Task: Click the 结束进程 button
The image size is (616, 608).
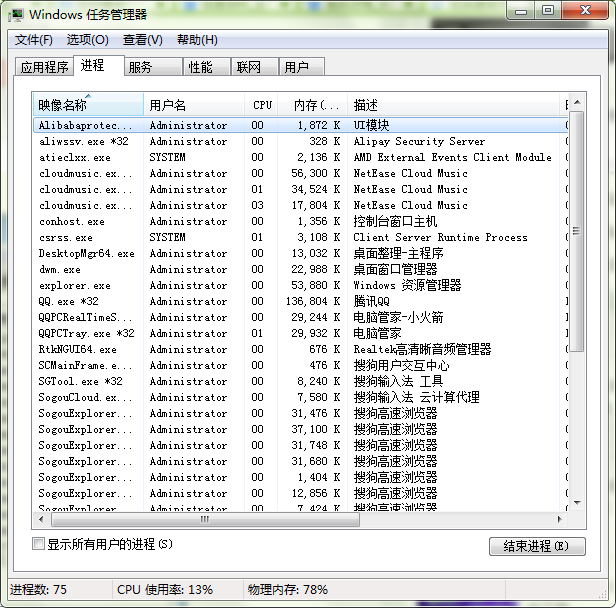Action: [x=536, y=546]
